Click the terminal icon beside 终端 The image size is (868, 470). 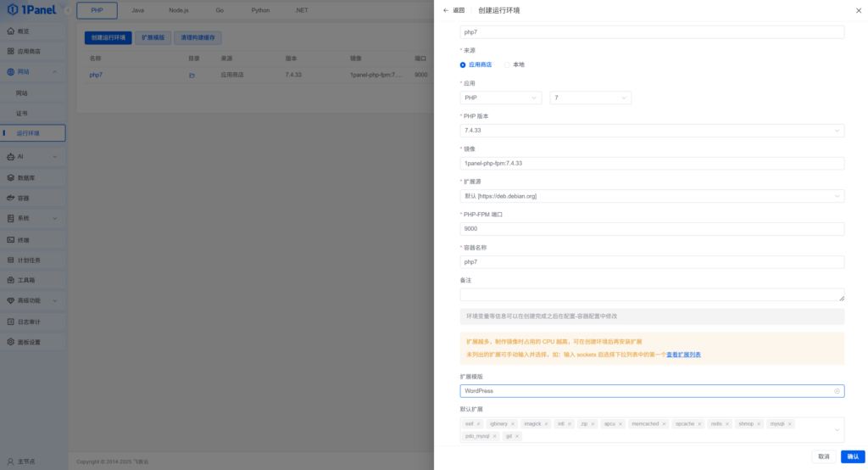click(x=10, y=240)
